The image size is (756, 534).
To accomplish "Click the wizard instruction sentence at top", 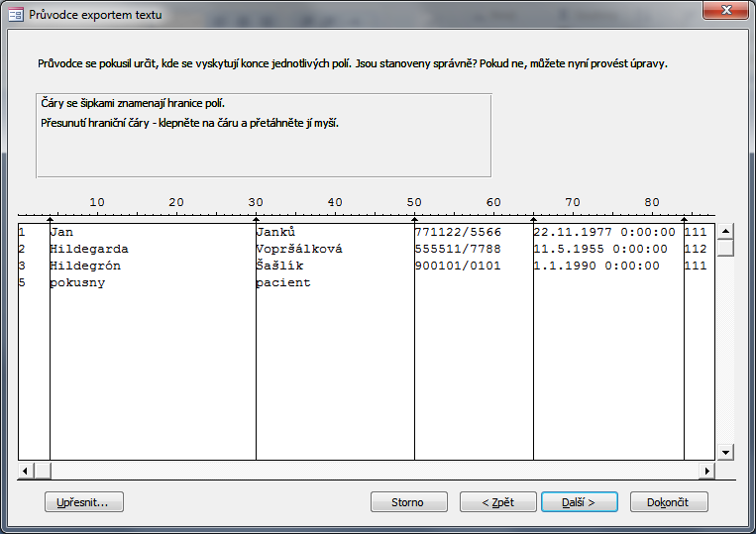I will (x=353, y=63).
